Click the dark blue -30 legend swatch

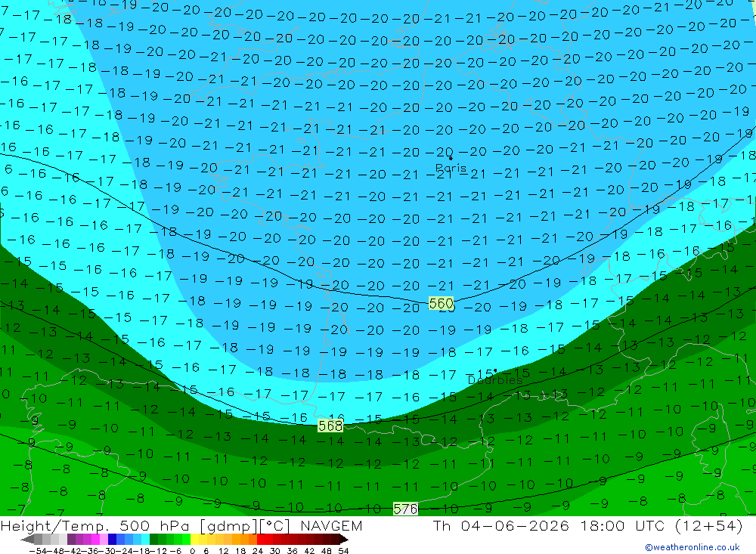coord(113,539)
